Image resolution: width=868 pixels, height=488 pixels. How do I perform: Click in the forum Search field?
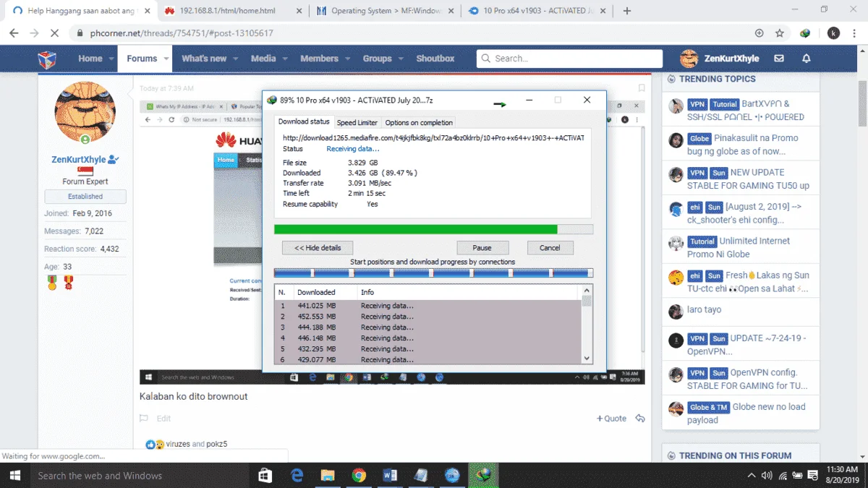[x=569, y=59]
